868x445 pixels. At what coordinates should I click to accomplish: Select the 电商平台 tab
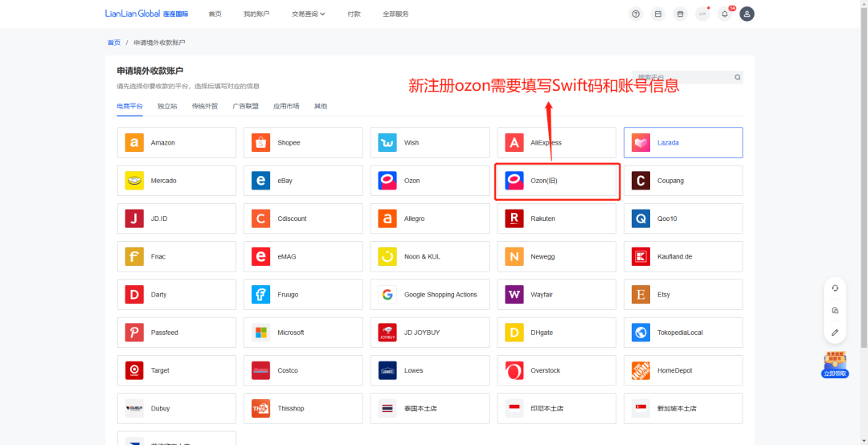tap(129, 106)
